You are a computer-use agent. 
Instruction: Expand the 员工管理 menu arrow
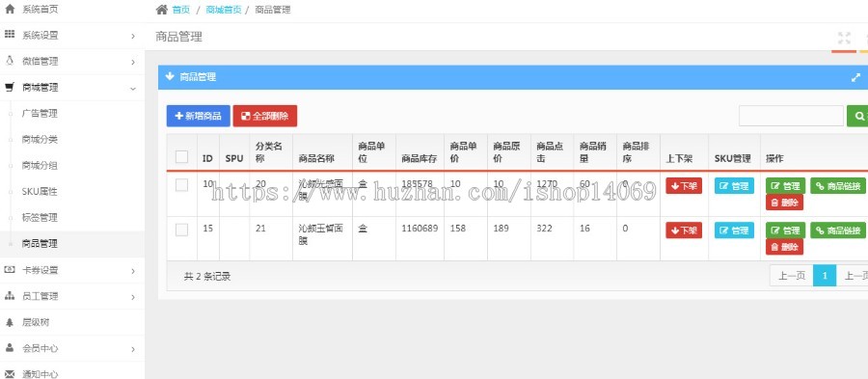133,297
